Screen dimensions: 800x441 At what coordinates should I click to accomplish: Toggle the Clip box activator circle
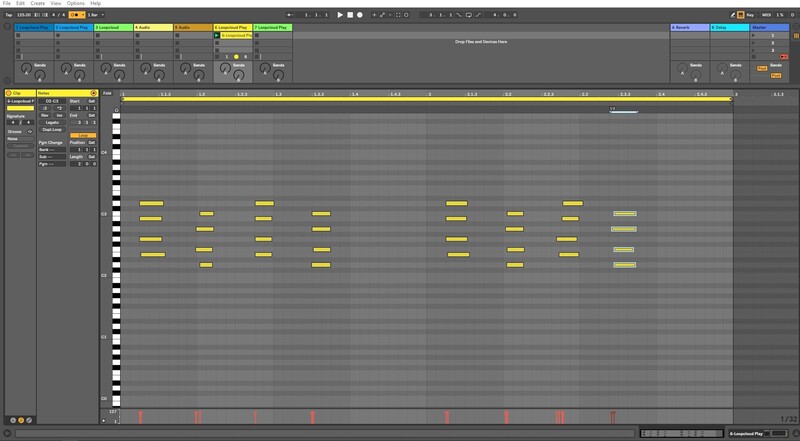point(9,93)
